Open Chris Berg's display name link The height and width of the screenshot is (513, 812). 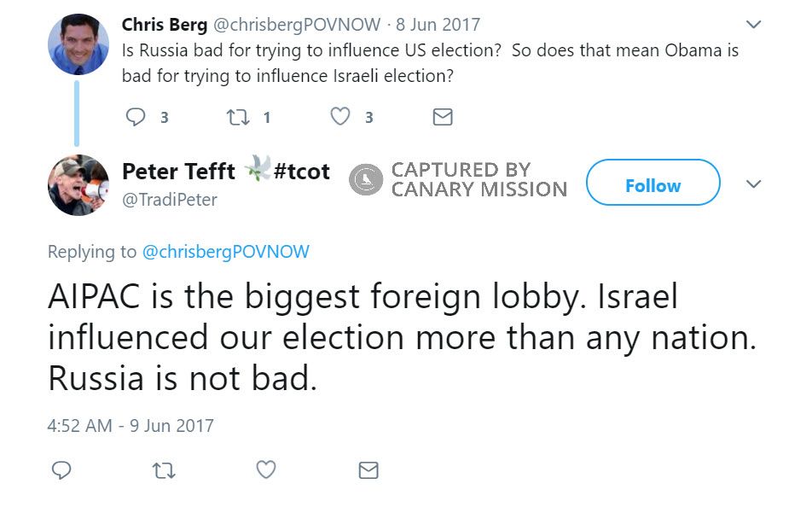[162, 24]
